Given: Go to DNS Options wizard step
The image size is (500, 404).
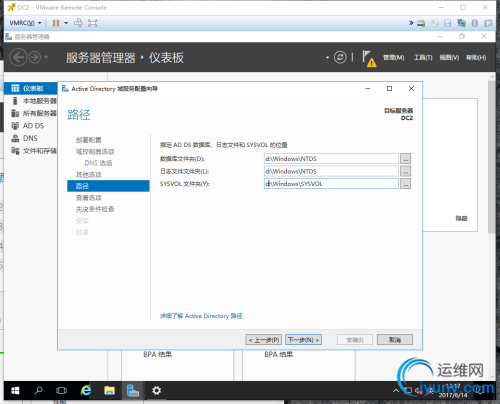Looking at the screenshot, I should pyautogui.click(x=98, y=163).
